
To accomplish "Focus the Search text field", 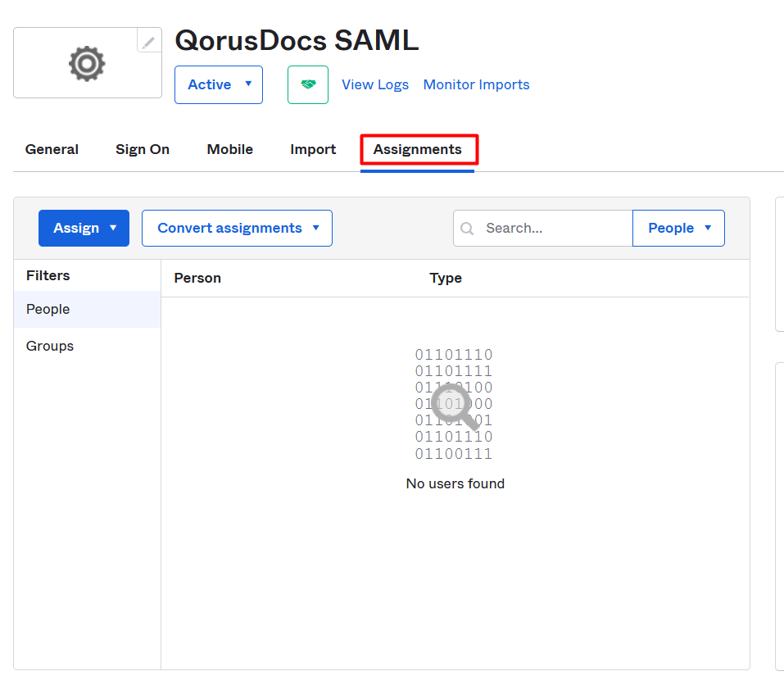I will click(x=554, y=229).
